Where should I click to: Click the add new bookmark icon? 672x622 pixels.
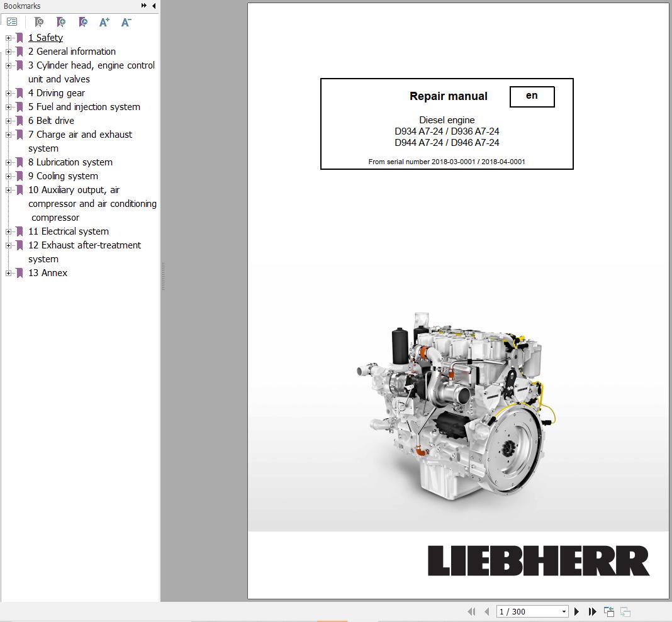[x=61, y=22]
